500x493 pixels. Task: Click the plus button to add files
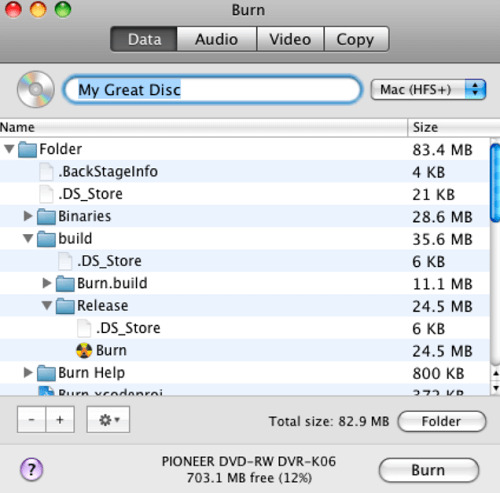tap(60, 419)
